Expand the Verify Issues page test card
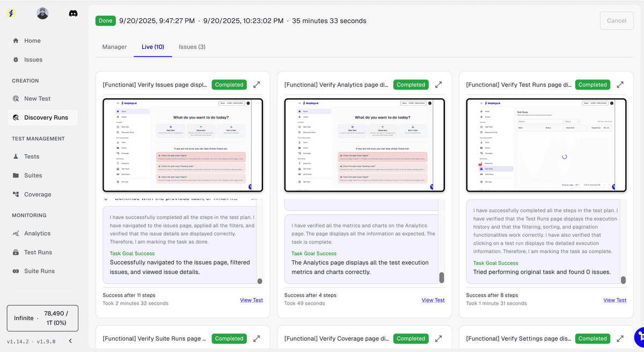This screenshot has width=644, height=352. click(x=257, y=84)
